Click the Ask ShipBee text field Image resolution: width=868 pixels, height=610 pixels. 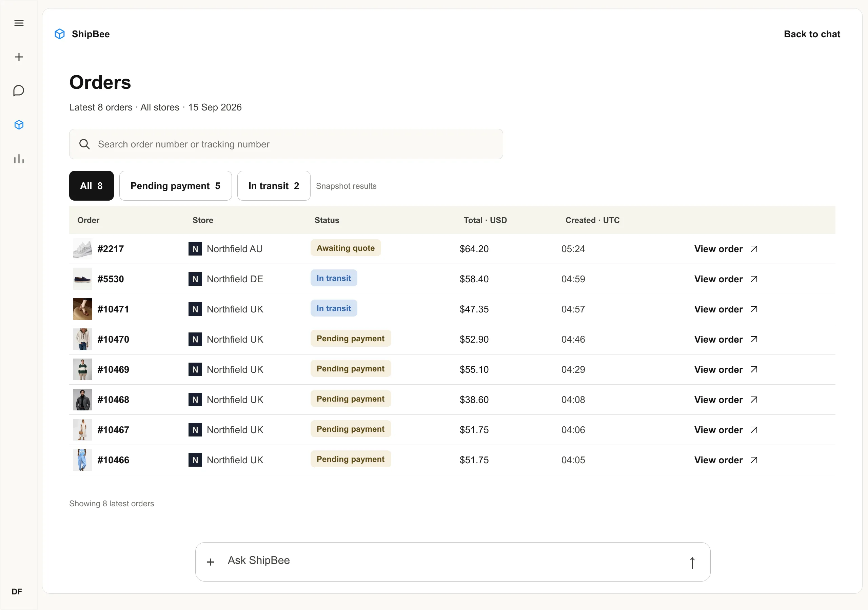point(453,562)
